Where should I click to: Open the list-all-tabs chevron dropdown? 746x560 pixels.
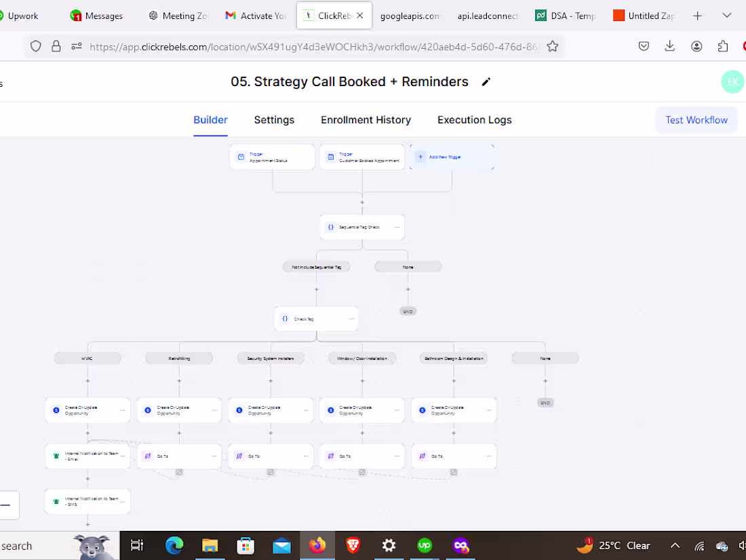click(727, 15)
